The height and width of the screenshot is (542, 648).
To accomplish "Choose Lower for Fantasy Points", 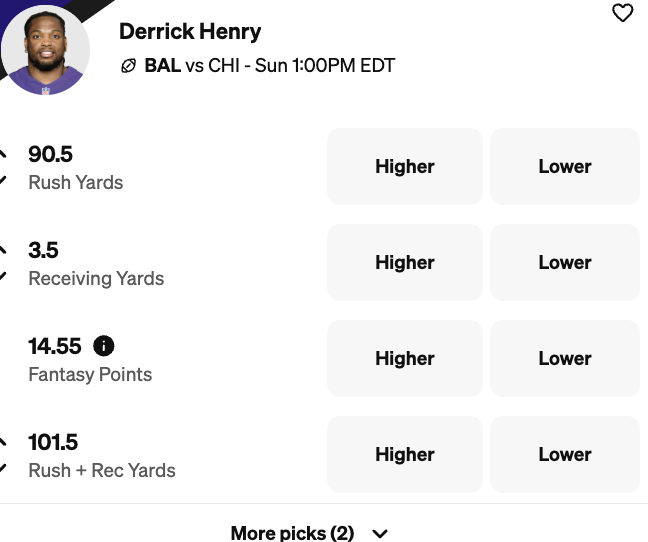I will point(564,359).
